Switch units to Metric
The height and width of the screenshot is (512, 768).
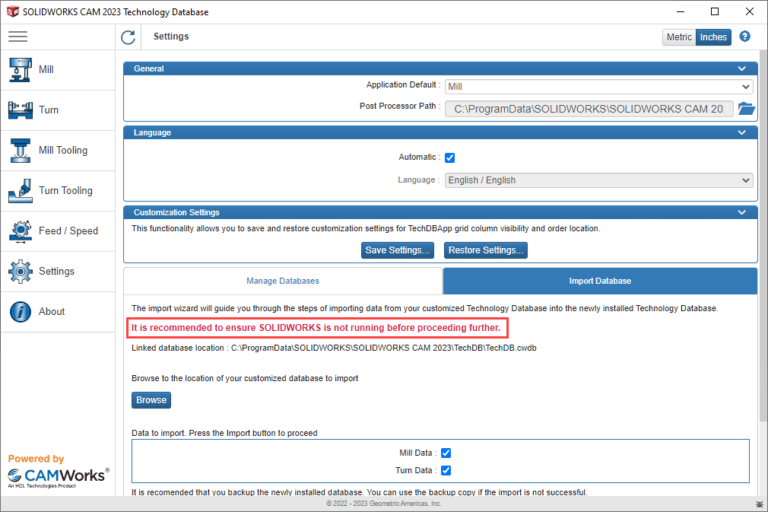click(679, 37)
